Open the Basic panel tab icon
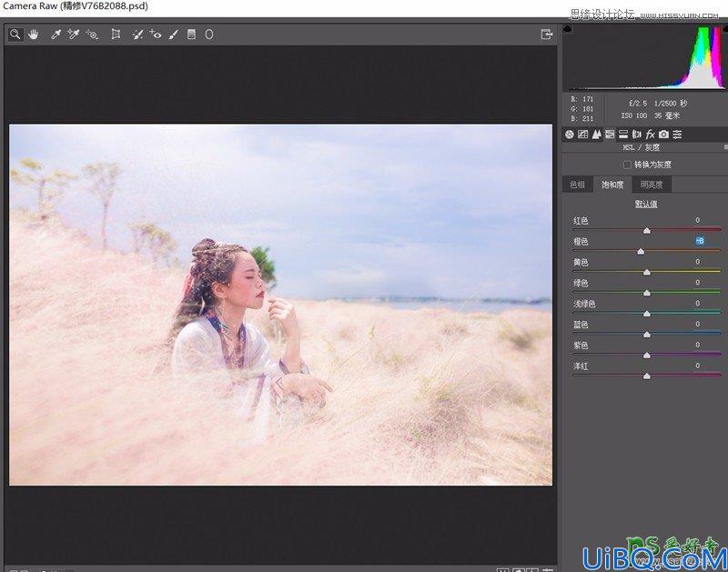The height and width of the screenshot is (572, 728). [x=570, y=135]
